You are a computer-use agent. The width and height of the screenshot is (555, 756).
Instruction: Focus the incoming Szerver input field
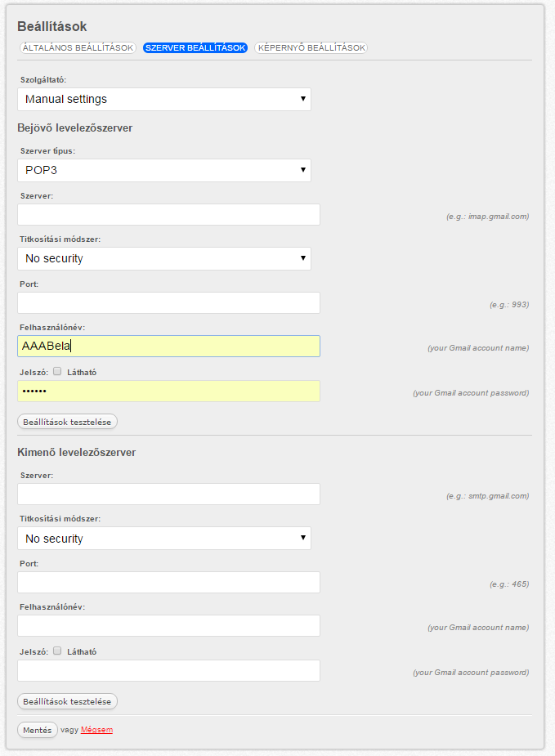click(168, 215)
